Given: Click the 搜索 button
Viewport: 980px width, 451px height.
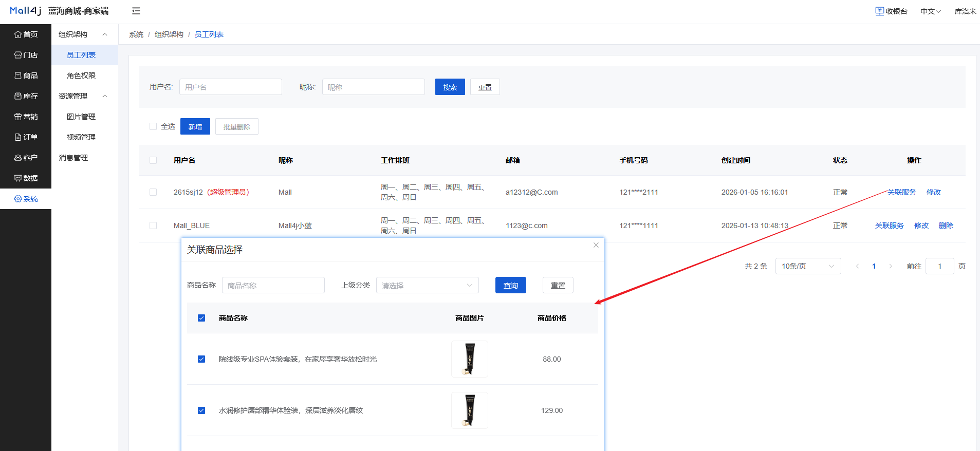Looking at the screenshot, I should click(x=450, y=87).
